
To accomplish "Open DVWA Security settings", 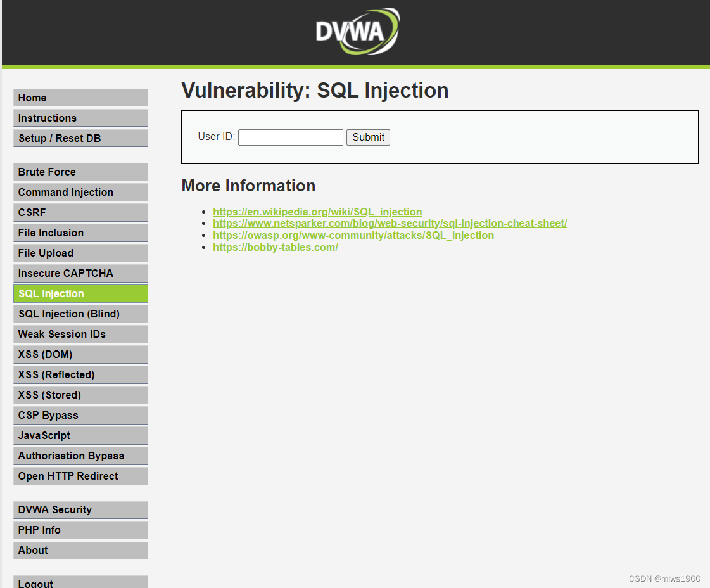I will coord(80,509).
